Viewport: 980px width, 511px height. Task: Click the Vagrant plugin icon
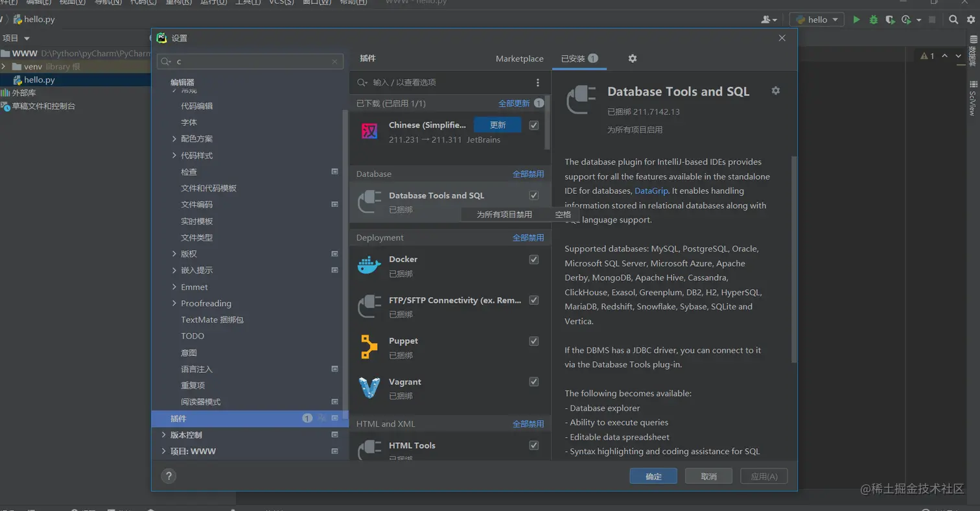[x=369, y=388]
